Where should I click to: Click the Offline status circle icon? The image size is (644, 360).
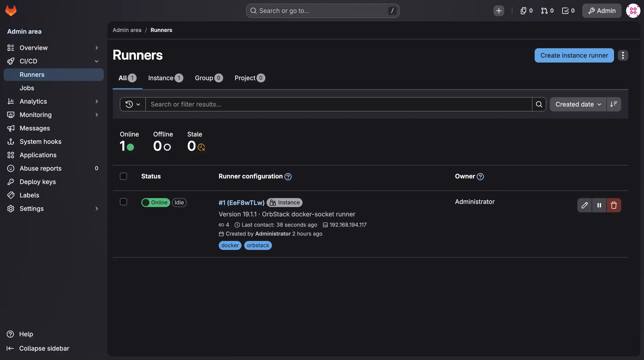pos(167,147)
